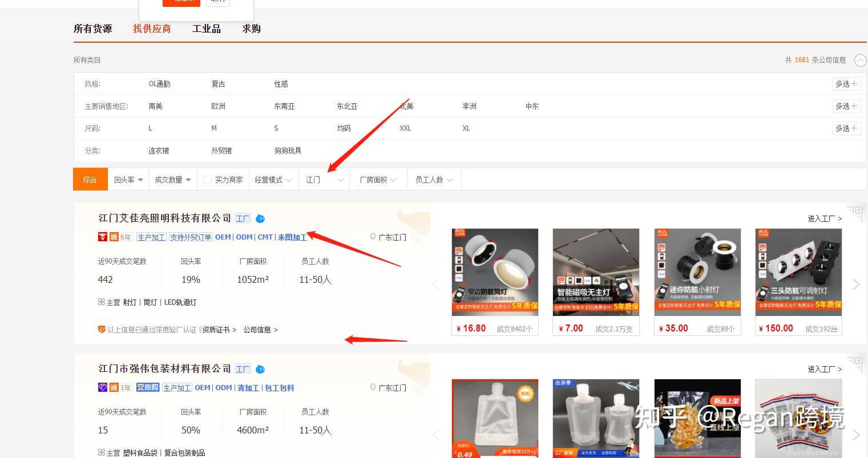This screenshot has width=868, height=458.
Task: Open the 三头防眩可调射灯 product thumbnail
Action: 798,272
